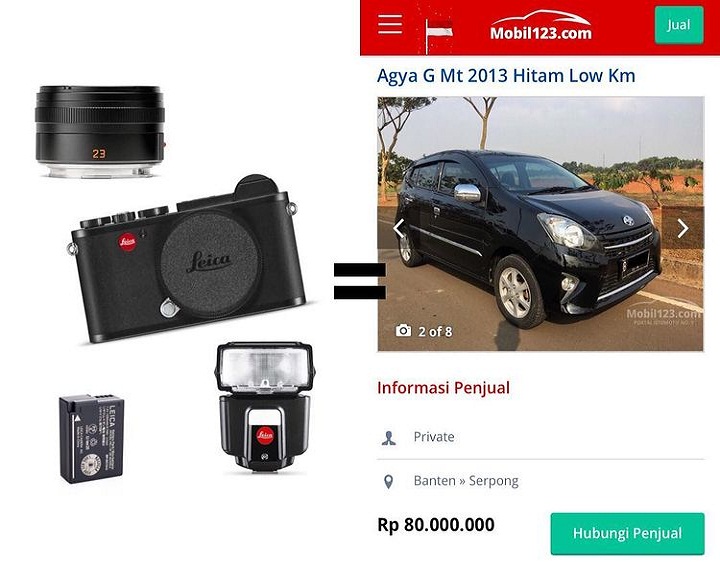Open the Banten » Serpong location
This screenshot has width=720, height=562.
coord(466,481)
